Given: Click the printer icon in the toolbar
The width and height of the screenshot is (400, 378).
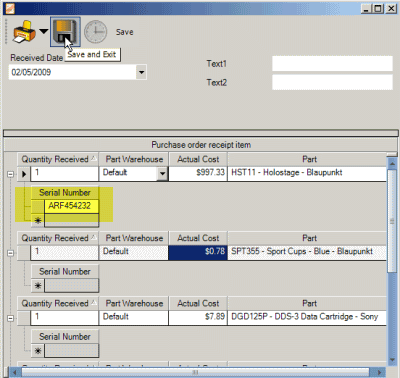Looking at the screenshot, I should (x=24, y=32).
